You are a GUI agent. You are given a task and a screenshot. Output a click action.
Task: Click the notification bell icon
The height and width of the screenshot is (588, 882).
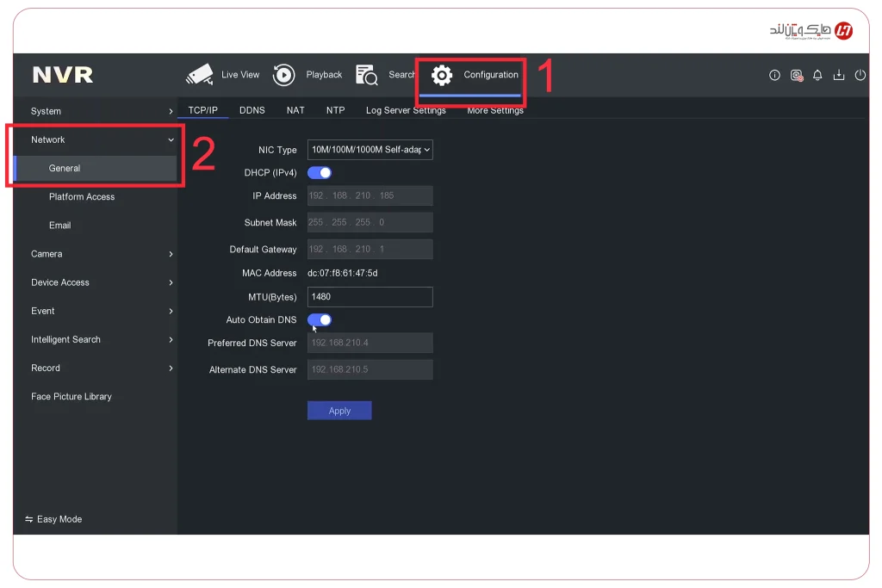(x=817, y=75)
